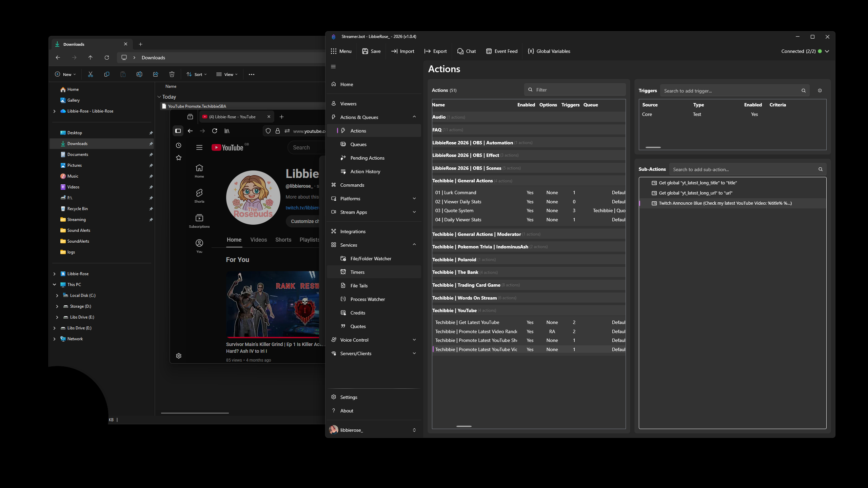Go to Home in Streamer.bot sidebar

[x=374, y=84]
